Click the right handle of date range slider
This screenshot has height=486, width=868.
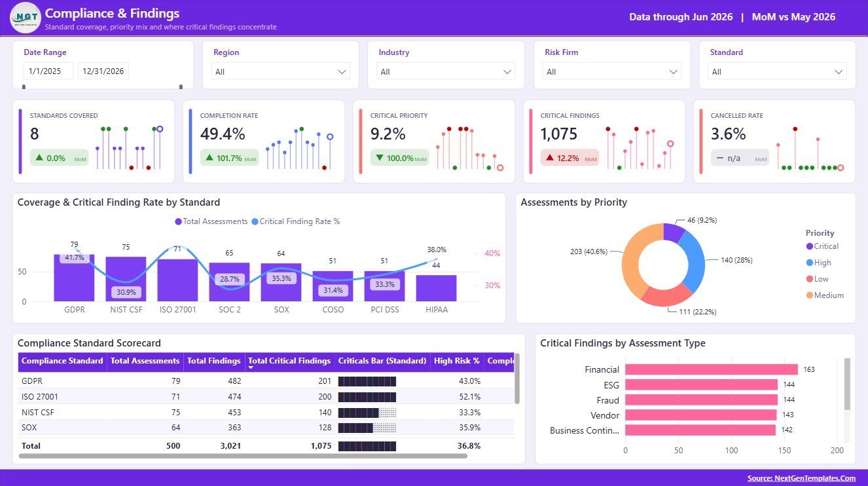[182, 86]
